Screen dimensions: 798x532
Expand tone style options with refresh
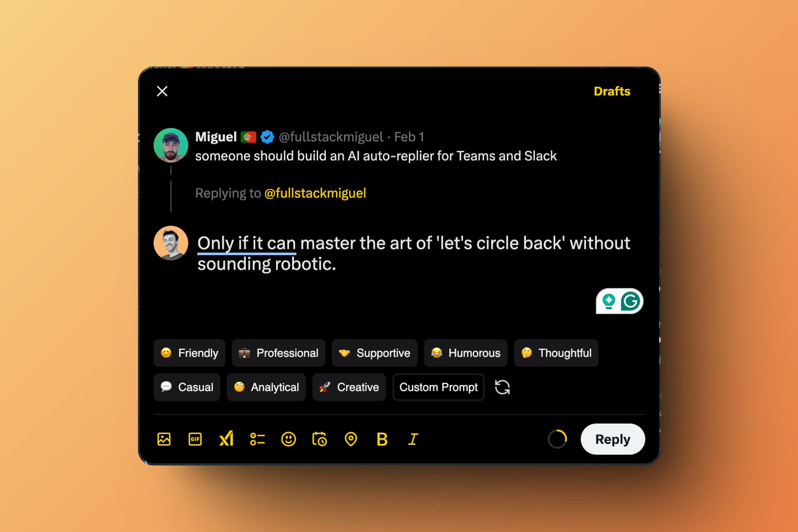[503, 387]
